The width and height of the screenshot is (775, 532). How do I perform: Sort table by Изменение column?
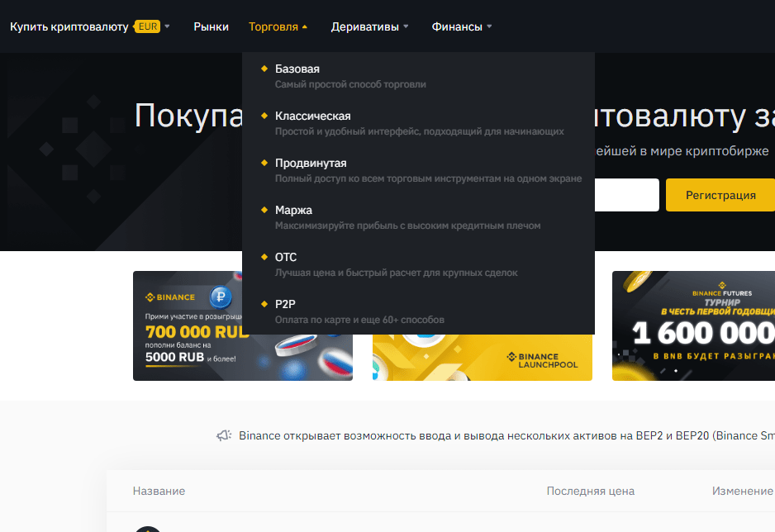click(x=743, y=491)
